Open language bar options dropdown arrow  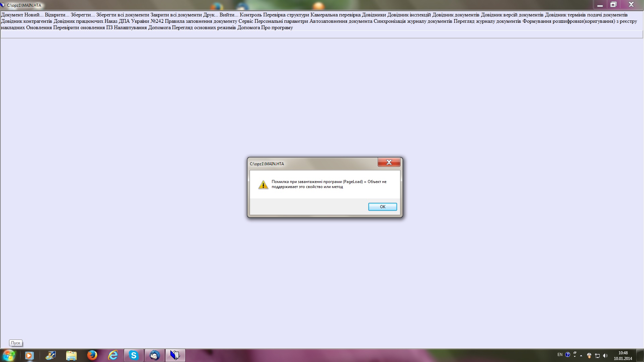coord(575,357)
